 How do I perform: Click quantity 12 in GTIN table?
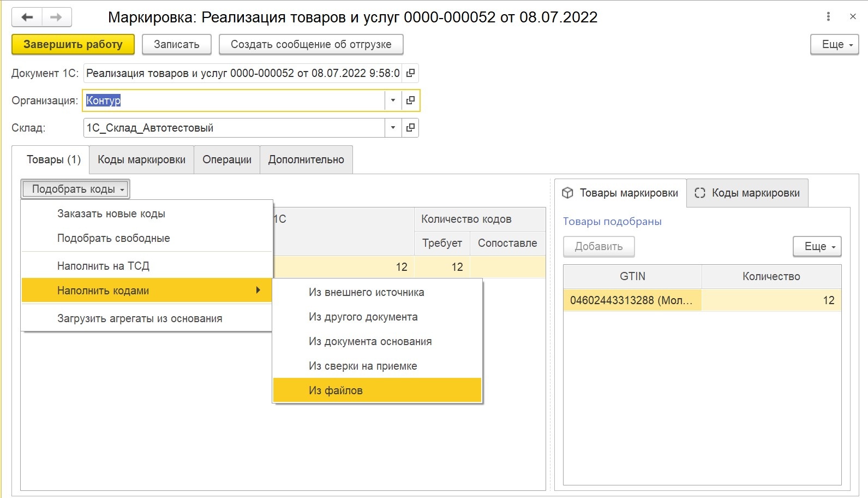click(x=771, y=300)
